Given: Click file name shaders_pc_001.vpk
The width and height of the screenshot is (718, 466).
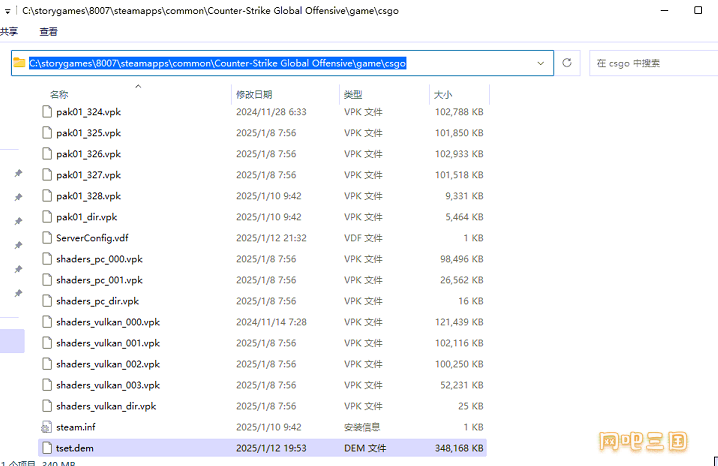Looking at the screenshot, I should click(99, 281).
